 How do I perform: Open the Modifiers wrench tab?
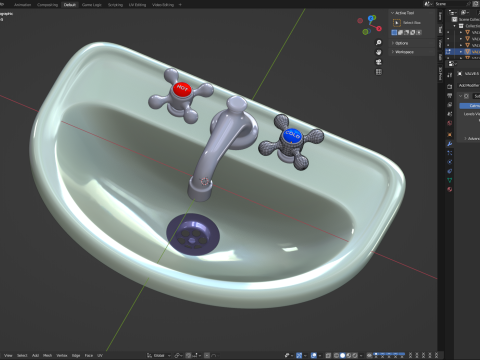click(450, 144)
